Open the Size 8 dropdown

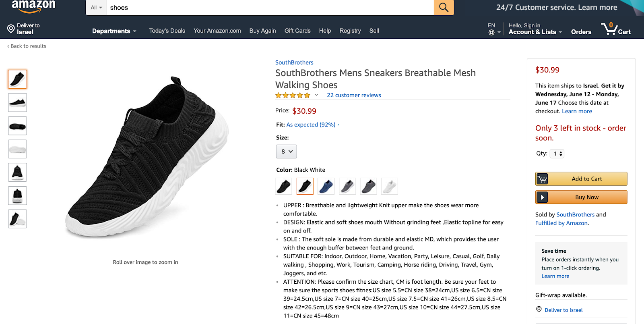286,152
